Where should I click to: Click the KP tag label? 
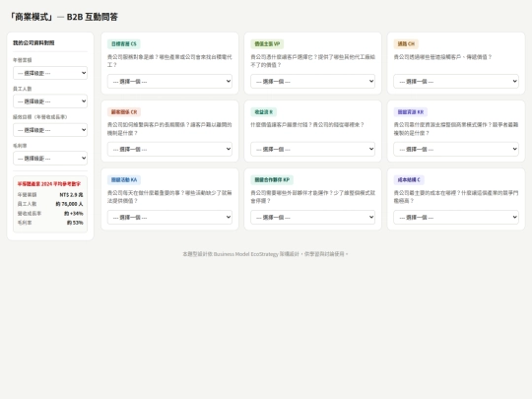[272, 180]
